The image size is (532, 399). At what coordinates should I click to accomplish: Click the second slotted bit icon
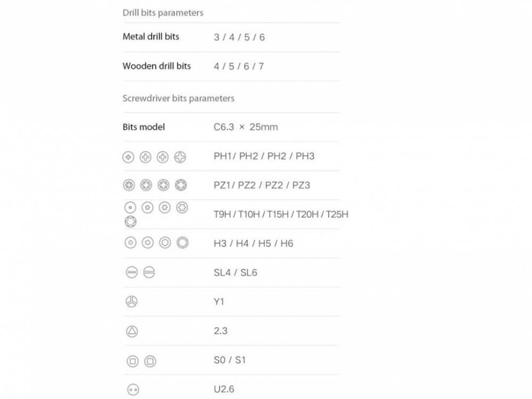tap(149, 273)
